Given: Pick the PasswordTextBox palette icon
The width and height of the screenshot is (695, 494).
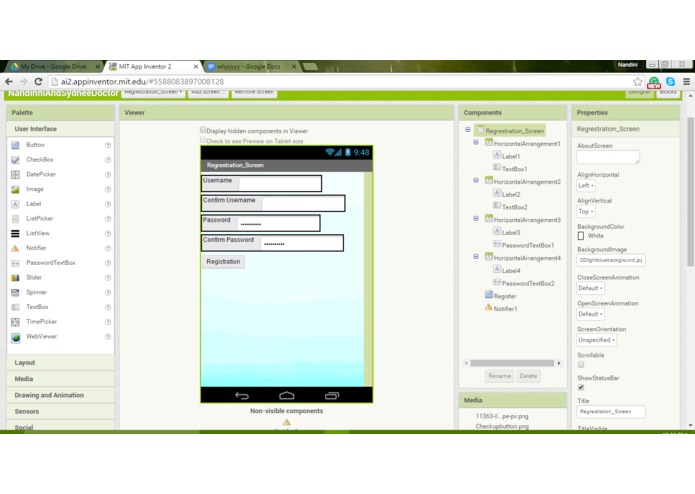Looking at the screenshot, I should pyautogui.click(x=15, y=263).
